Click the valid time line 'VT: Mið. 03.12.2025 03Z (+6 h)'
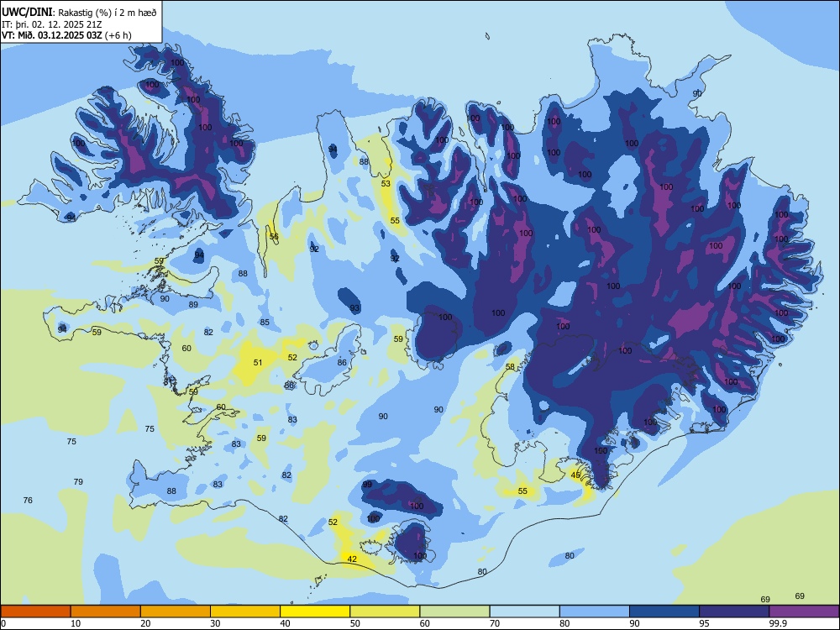The image size is (840, 630). 66,35
